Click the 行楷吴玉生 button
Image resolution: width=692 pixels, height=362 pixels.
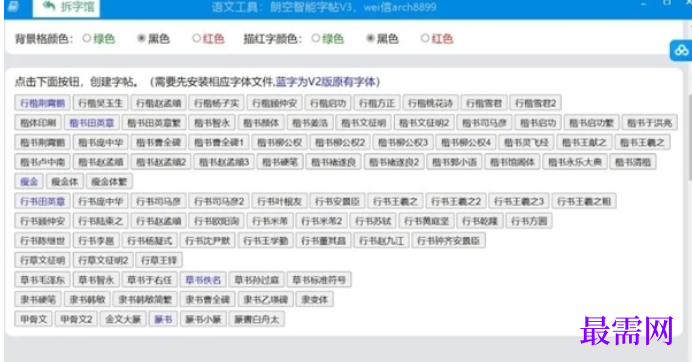(100, 103)
